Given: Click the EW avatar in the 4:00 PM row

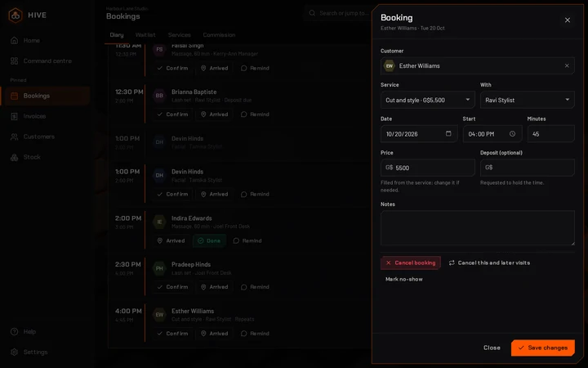Looking at the screenshot, I should point(159,315).
